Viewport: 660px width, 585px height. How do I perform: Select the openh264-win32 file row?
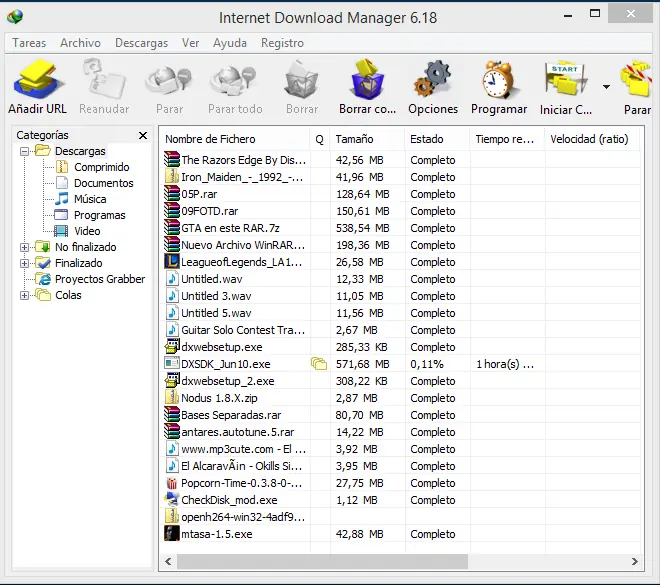click(x=402, y=517)
